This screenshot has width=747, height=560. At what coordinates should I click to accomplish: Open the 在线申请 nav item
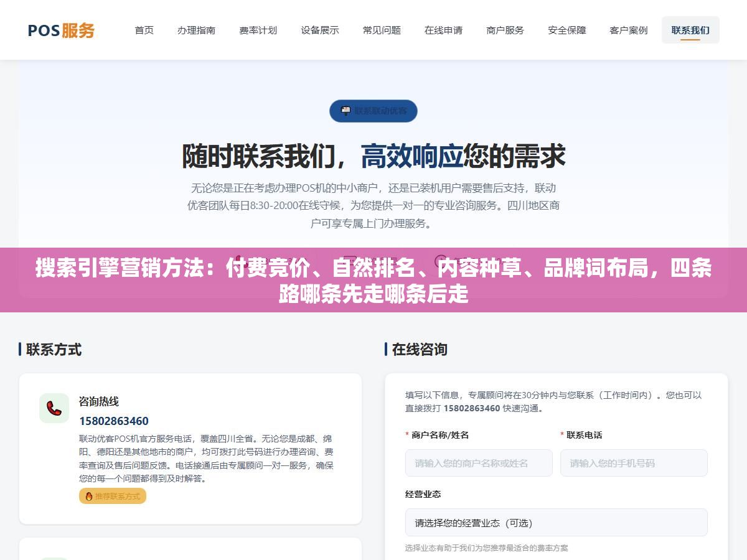click(x=443, y=30)
